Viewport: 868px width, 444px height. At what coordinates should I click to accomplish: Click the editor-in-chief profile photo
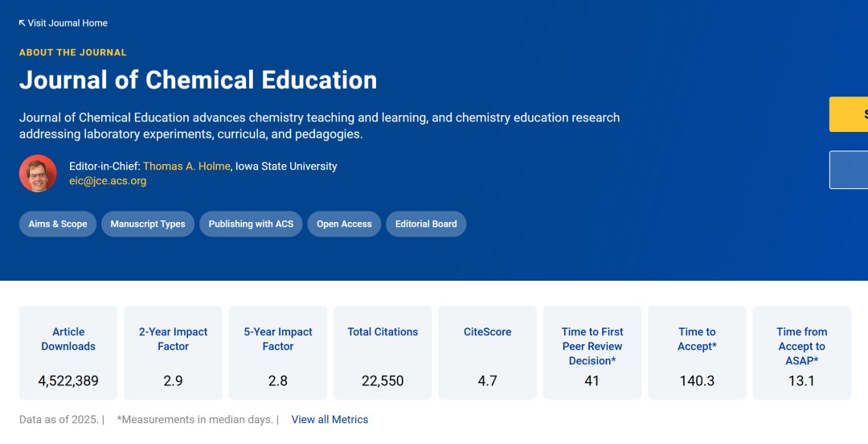pyautogui.click(x=38, y=173)
